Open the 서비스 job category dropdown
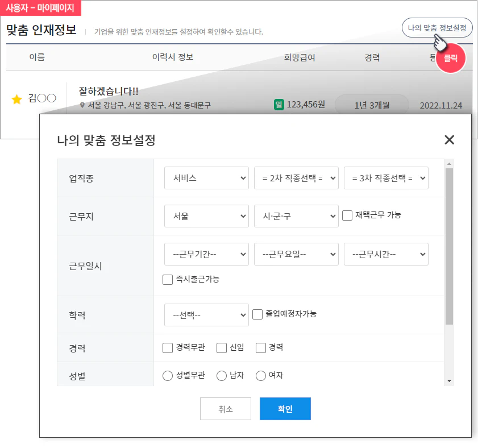This screenshot has width=478, height=448. (x=206, y=177)
